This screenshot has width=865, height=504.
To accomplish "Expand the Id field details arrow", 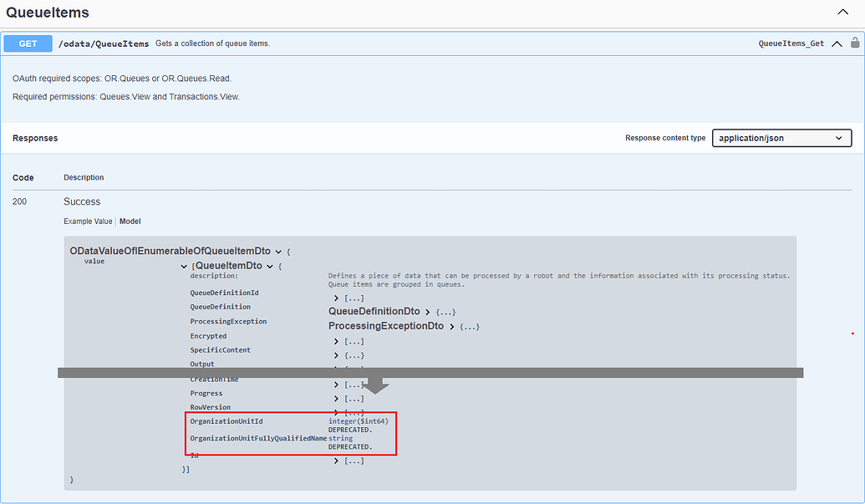I will click(x=335, y=461).
